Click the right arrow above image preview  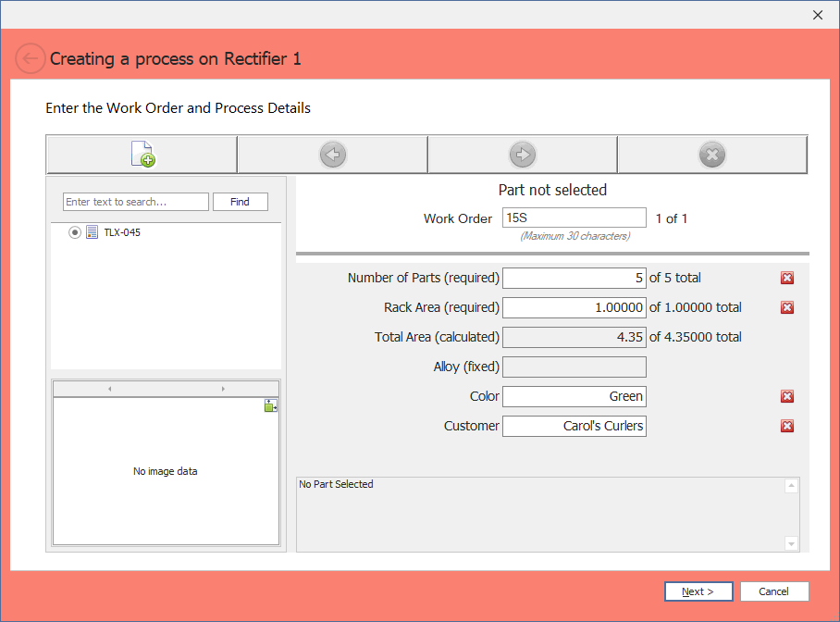click(221, 388)
